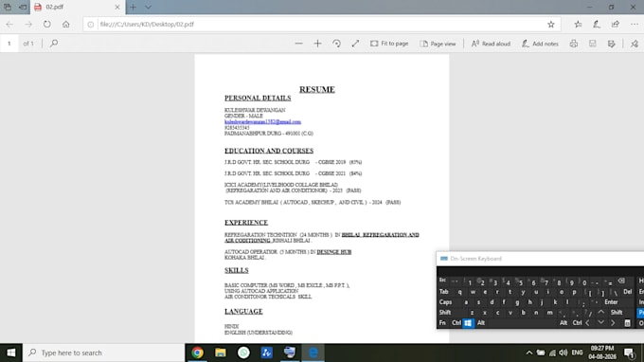Toggle Fn key on On-Screen Keyboard
The height and width of the screenshot is (362, 644).
442,323
